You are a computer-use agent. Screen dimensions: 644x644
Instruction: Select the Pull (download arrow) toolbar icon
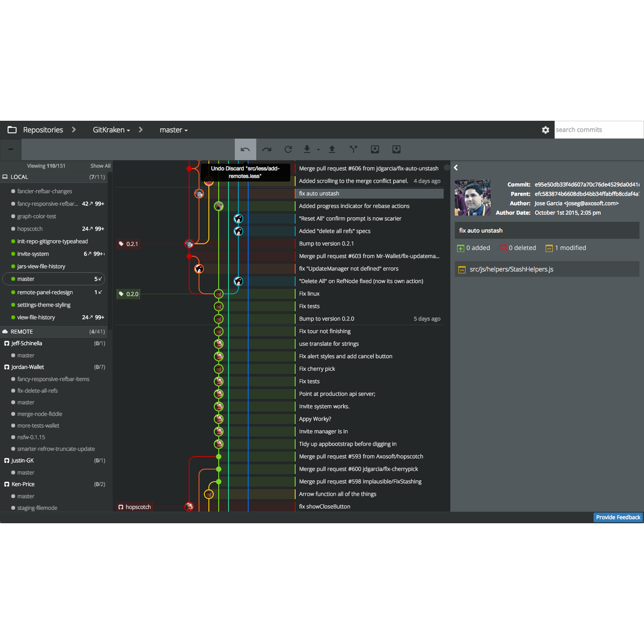307,149
